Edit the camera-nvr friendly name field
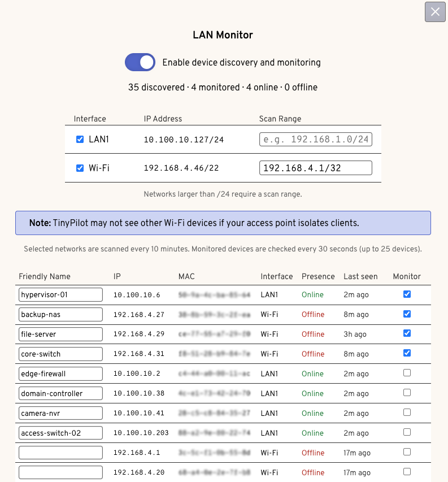The width and height of the screenshot is (448, 482). (60, 413)
